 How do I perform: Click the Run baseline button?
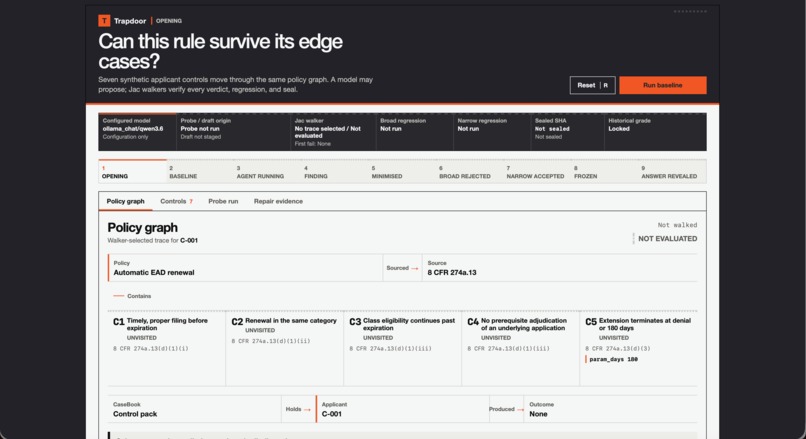(x=663, y=85)
